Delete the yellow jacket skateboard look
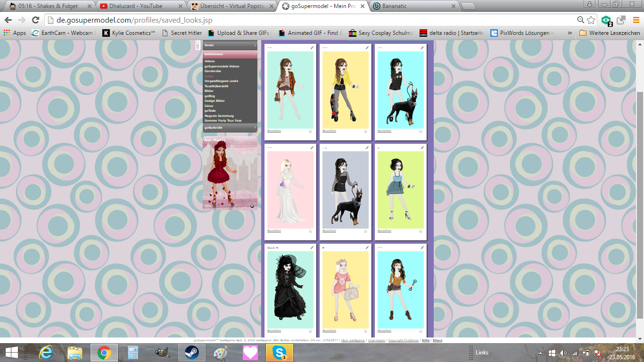The height and width of the screenshot is (362, 644). pyautogui.click(x=365, y=131)
